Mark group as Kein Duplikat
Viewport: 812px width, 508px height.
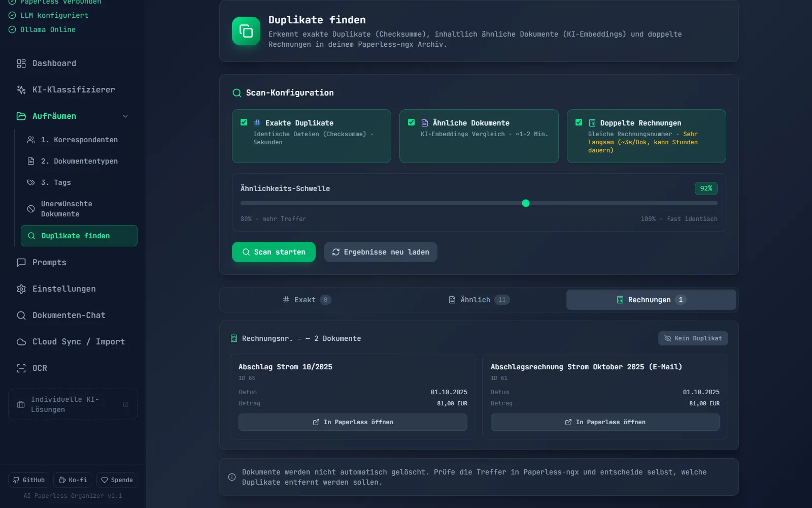[693, 338]
